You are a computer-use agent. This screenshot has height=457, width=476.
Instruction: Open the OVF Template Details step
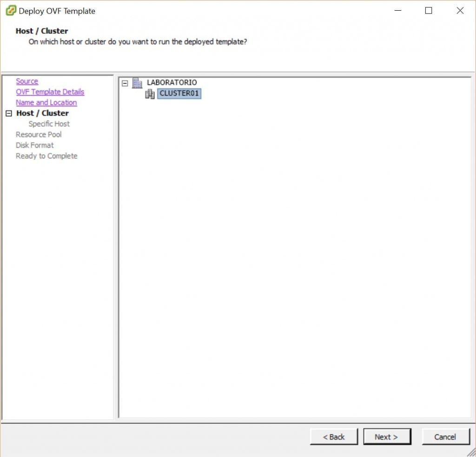pos(50,92)
